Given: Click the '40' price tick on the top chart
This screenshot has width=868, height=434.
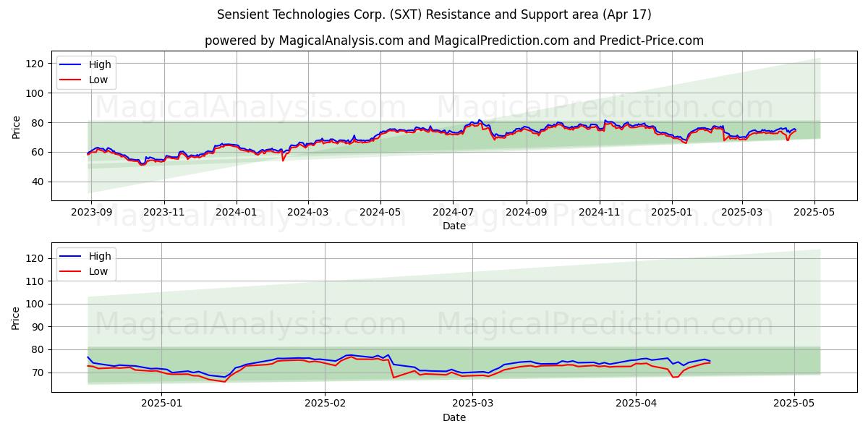Looking at the screenshot, I should pyautogui.click(x=39, y=182).
